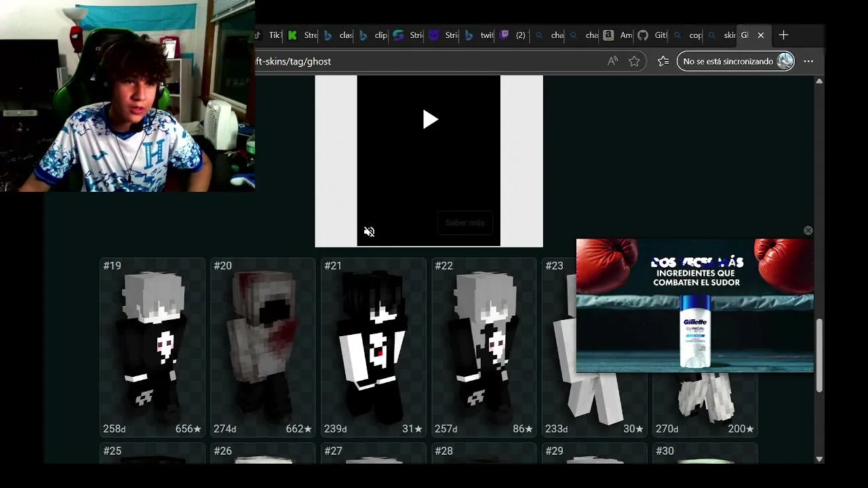Close the active browser tab
Image resolution: width=868 pixels, height=488 pixels.
coord(761,35)
